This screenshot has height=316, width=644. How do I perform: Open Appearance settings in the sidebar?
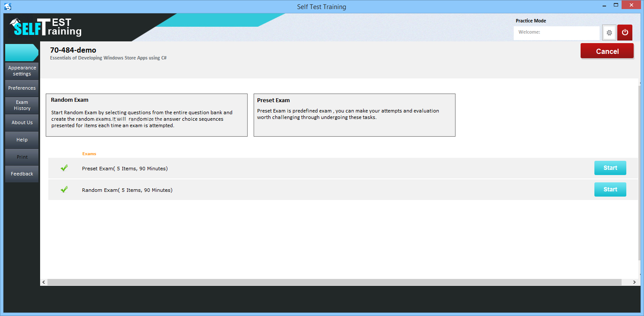click(x=22, y=71)
